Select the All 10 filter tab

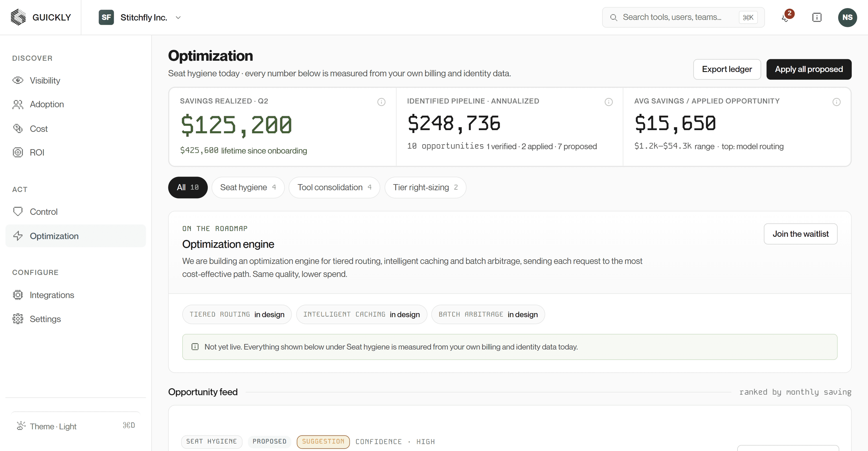pos(188,187)
